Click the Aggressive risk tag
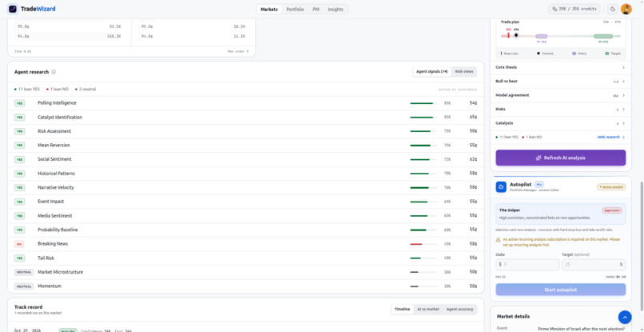Viewport: 644px width, 332px height. point(612,210)
